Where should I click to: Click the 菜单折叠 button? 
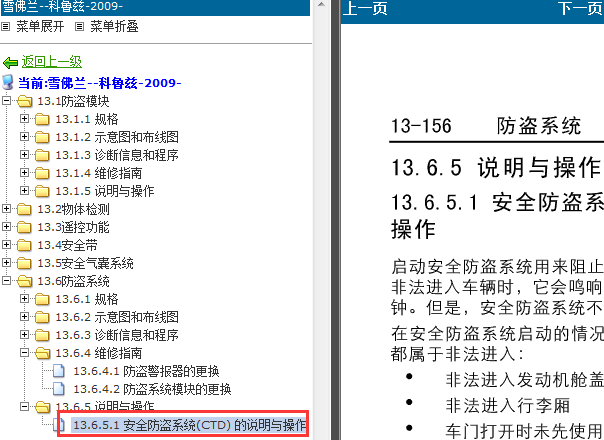point(114,27)
